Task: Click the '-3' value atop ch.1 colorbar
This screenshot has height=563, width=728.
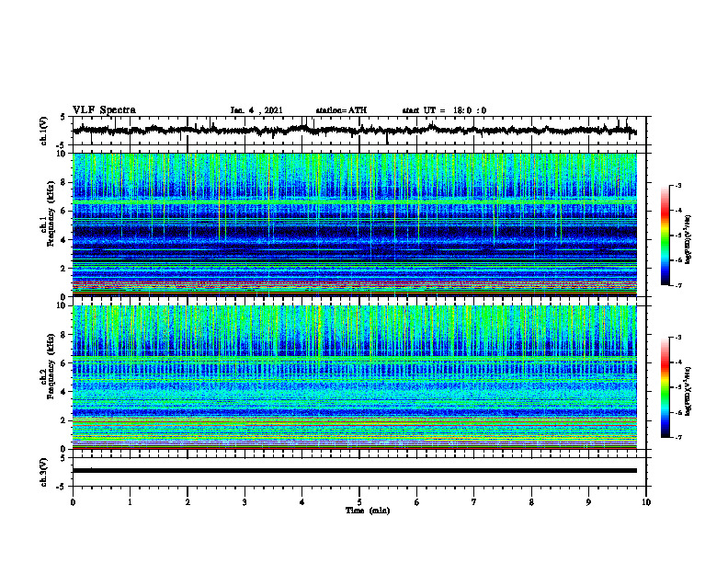Action: (677, 185)
